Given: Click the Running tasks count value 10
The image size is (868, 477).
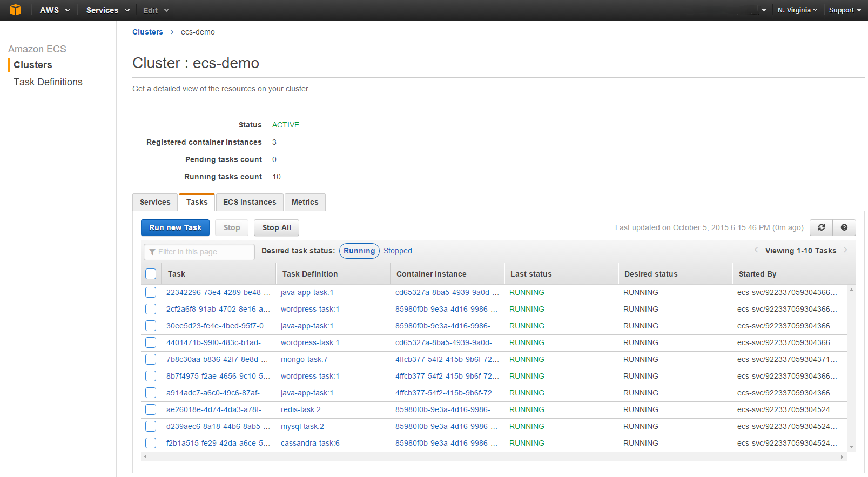Looking at the screenshot, I should point(277,177).
